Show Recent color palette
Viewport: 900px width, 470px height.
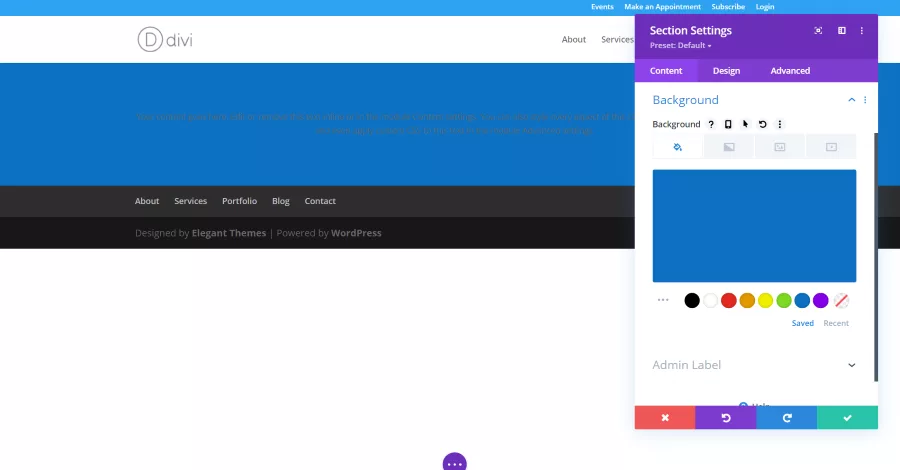coord(836,323)
